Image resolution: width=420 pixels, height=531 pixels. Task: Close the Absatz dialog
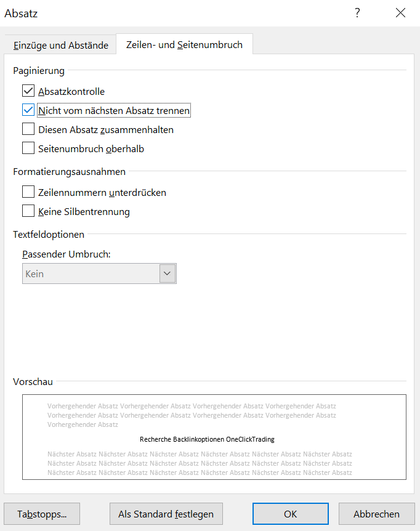(x=400, y=13)
